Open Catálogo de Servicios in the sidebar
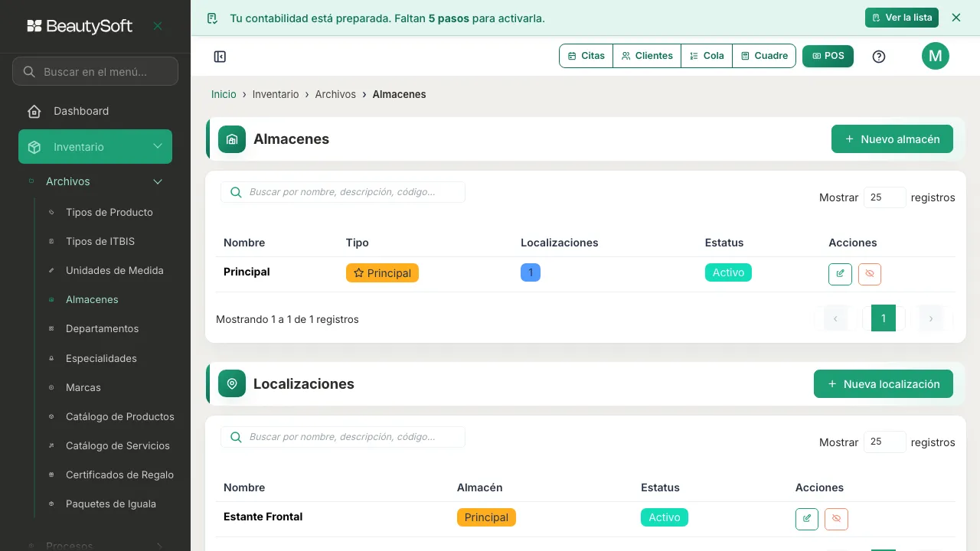The image size is (980, 551). (x=118, y=445)
